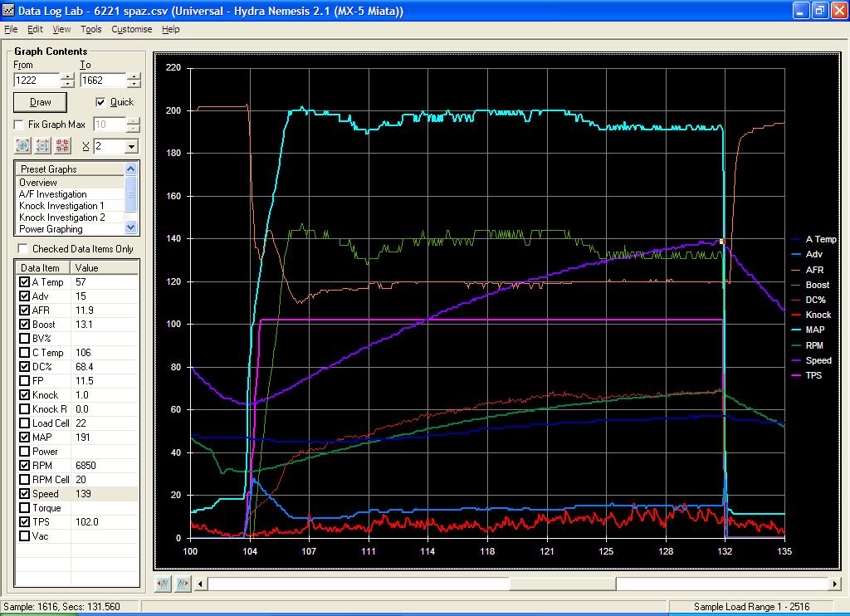Open the Customise menu
Screen dimensions: 850x616
click(x=132, y=29)
